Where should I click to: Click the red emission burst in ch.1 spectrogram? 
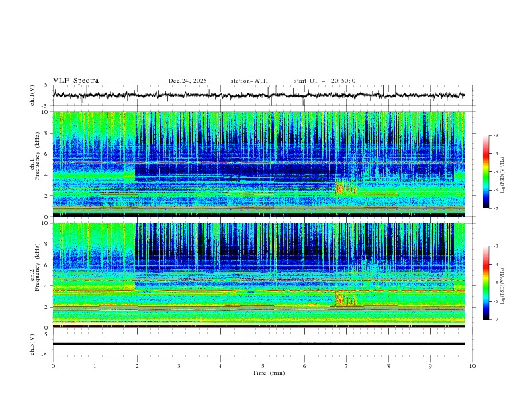[x=341, y=188]
